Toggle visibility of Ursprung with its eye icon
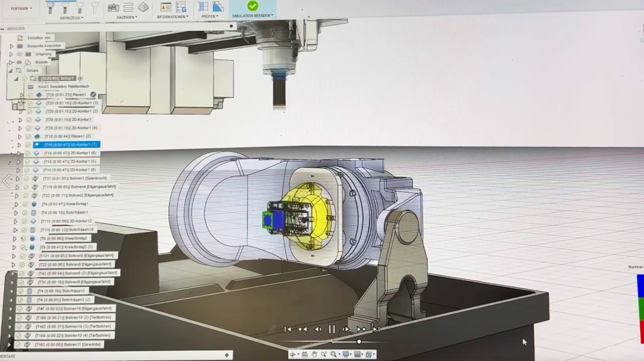This screenshot has width=644, height=361. [x=20, y=54]
